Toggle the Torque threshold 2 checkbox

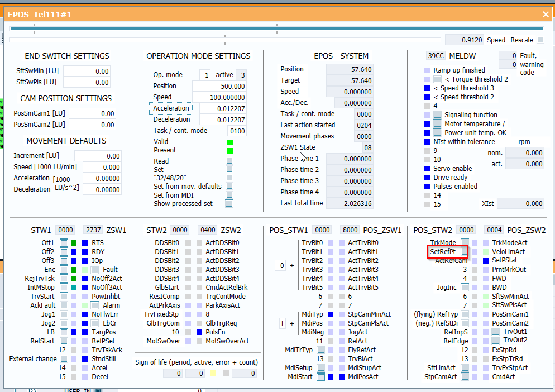coord(438,79)
